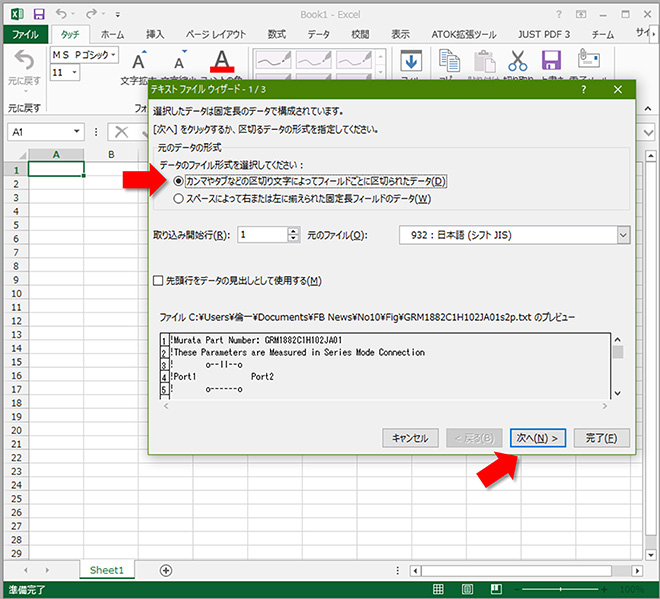This screenshot has height=599, width=660.
Task: Open the font size 11 dropdown
Action: point(75,72)
